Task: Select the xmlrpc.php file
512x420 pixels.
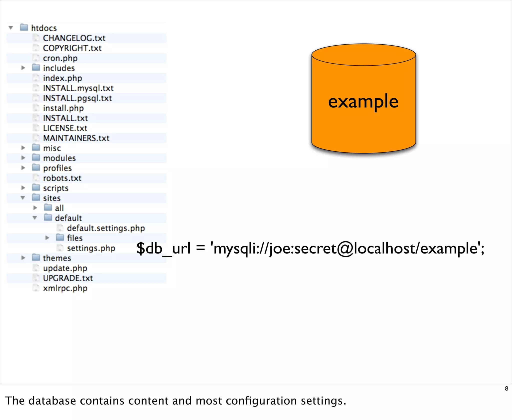Action: click(x=65, y=288)
